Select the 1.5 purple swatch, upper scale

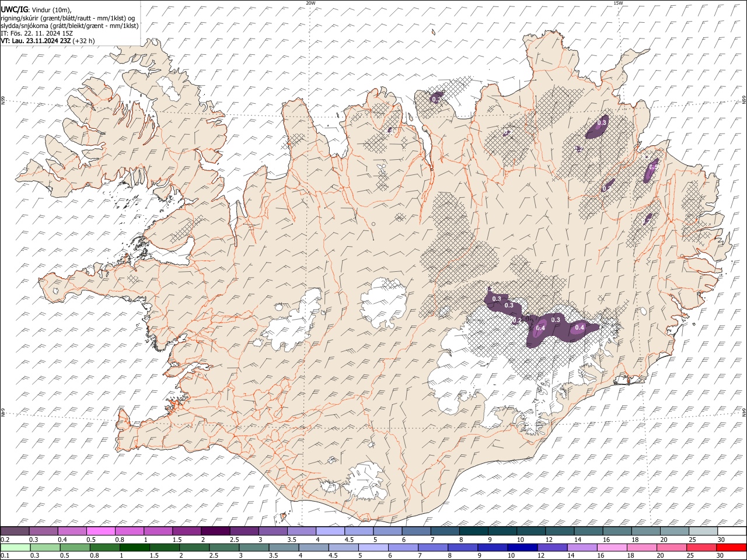point(187,531)
